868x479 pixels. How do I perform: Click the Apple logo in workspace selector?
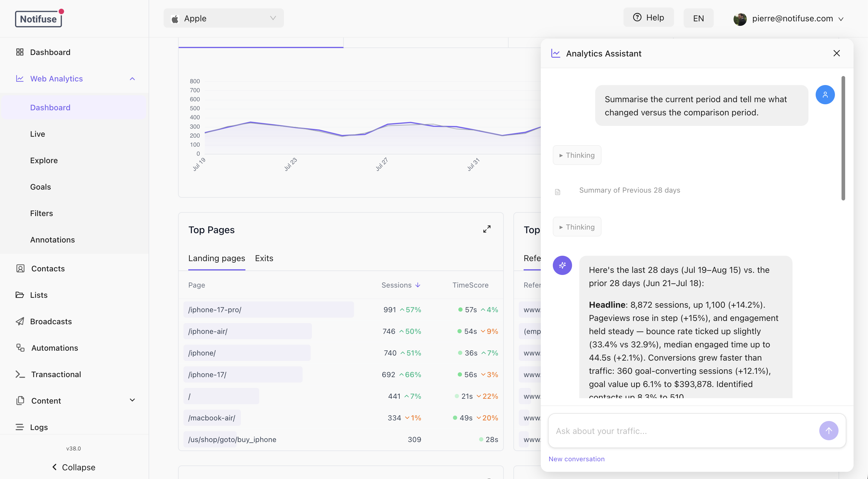click(175, 19)
